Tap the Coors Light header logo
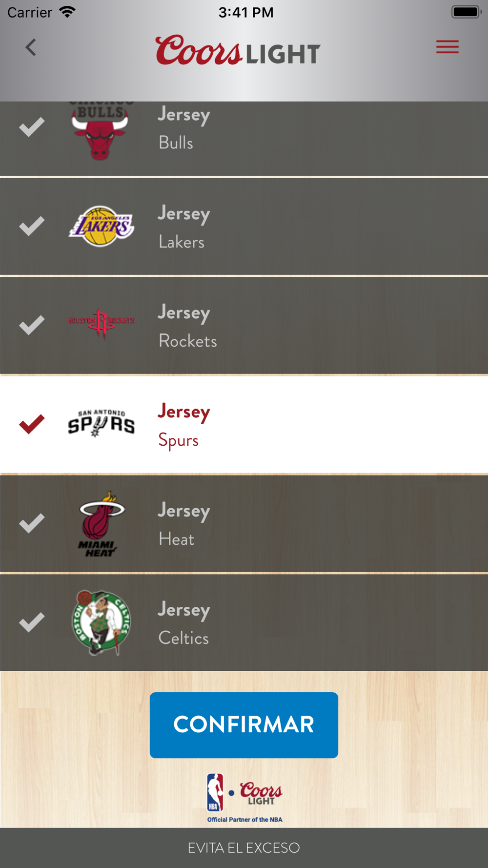Image resolution: width=488 pixels, height=868 pixels. tap(238, 50)
